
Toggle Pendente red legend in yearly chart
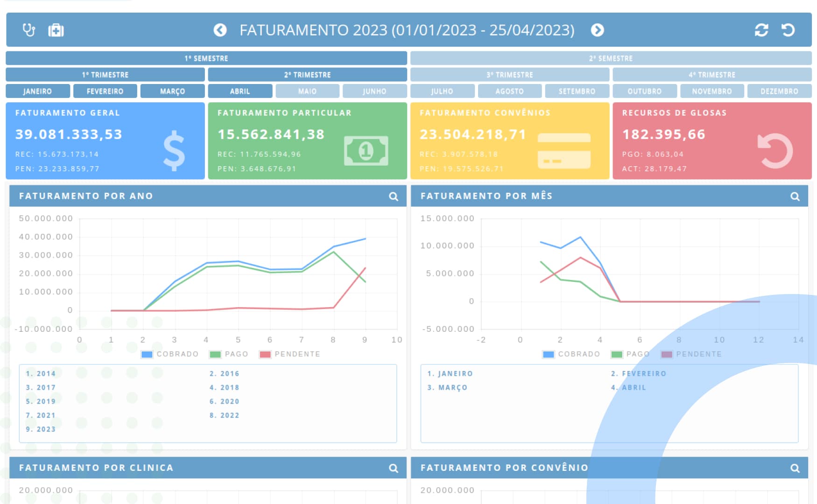coord(289,354)
